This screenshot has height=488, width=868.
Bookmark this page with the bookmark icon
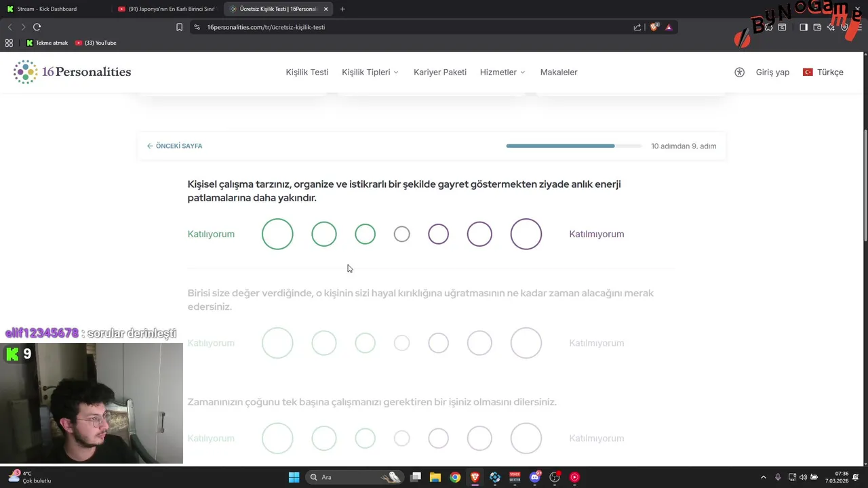click(179, 27)
